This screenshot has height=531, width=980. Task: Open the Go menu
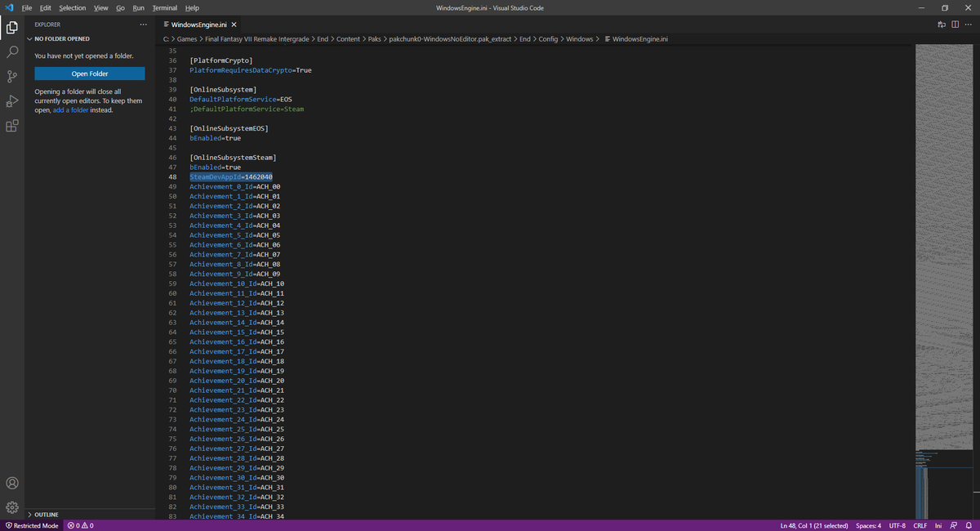120,7
